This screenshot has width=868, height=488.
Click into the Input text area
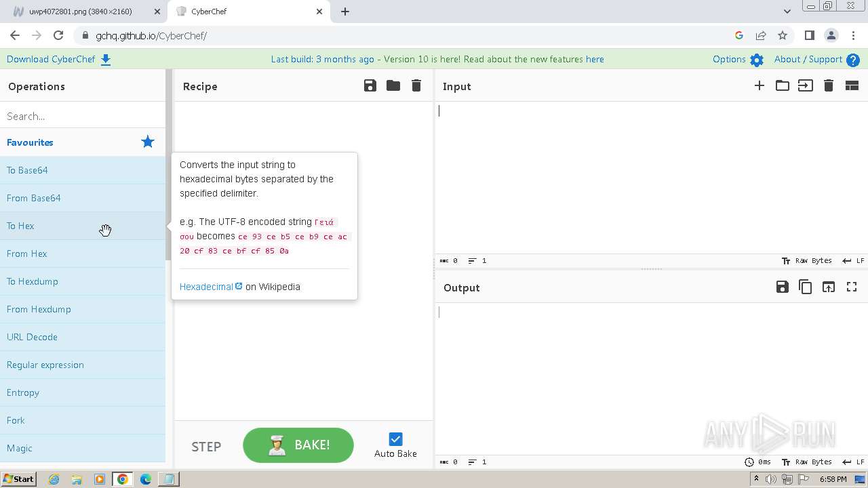click(651, 178)
